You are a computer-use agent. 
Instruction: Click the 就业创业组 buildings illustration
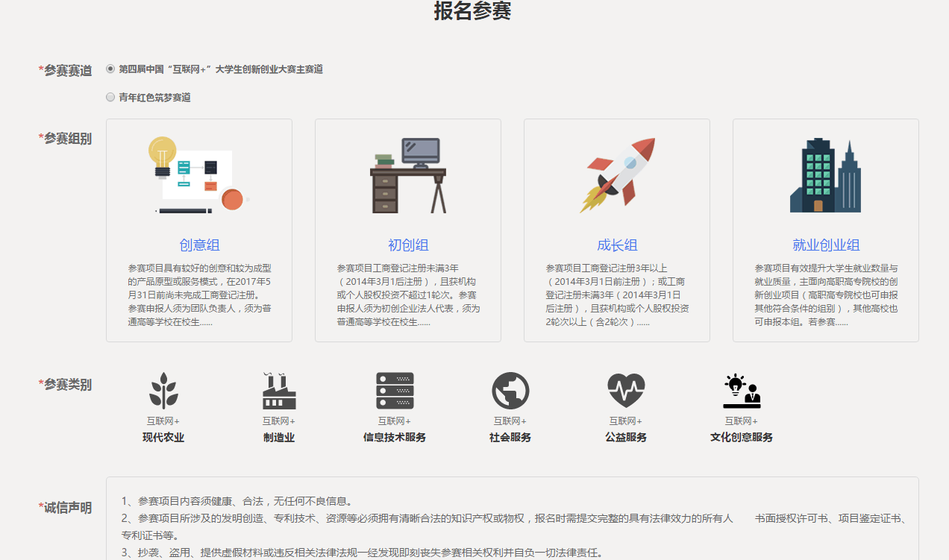(x=826, y=176)
